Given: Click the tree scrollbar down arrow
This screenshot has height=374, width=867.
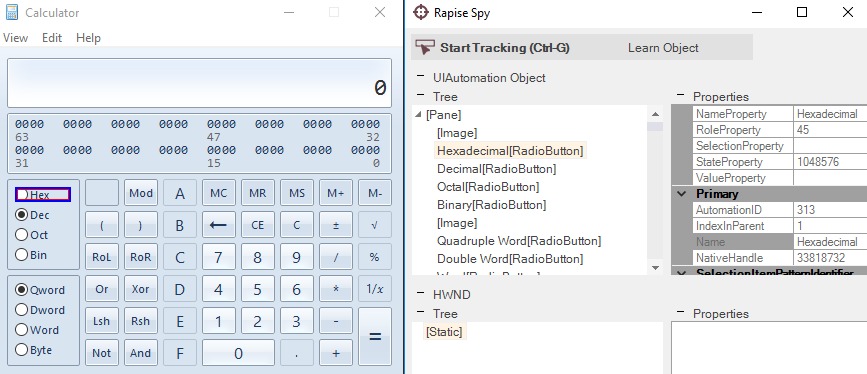Looking at the screenshot, I should tap(655, 268).
